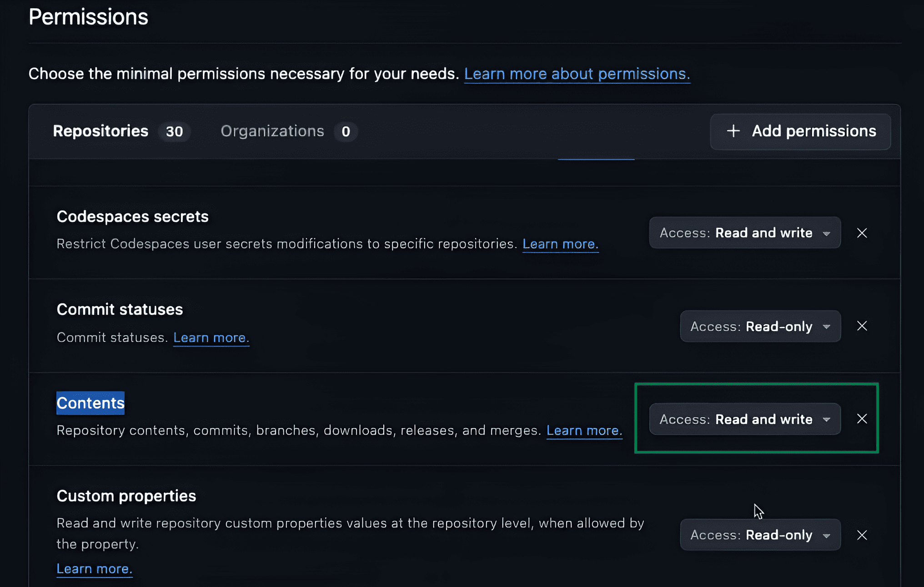This screenshot has height=587, width=924.
Task: Open Codespaces secrets Learn more link
Action: point(560,244)
